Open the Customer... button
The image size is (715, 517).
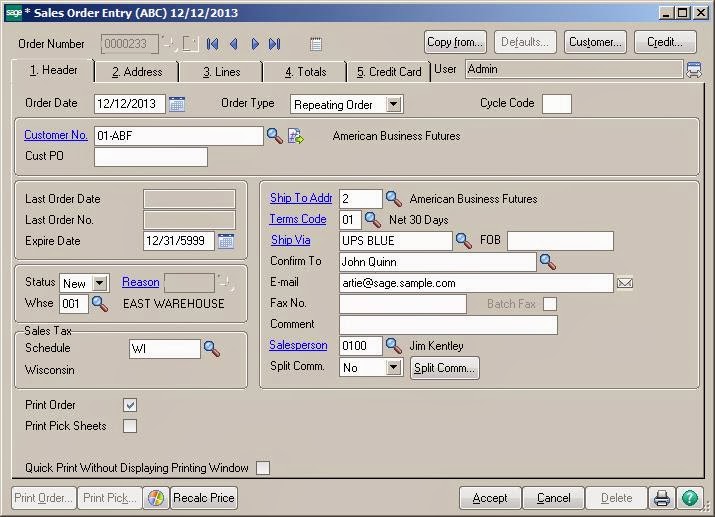click(595, 42)
